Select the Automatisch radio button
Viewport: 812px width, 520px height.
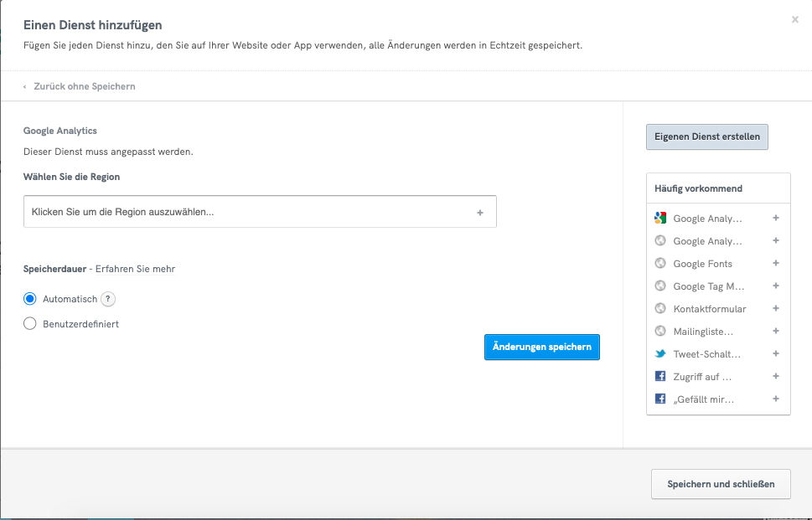(x=30, y=299)
